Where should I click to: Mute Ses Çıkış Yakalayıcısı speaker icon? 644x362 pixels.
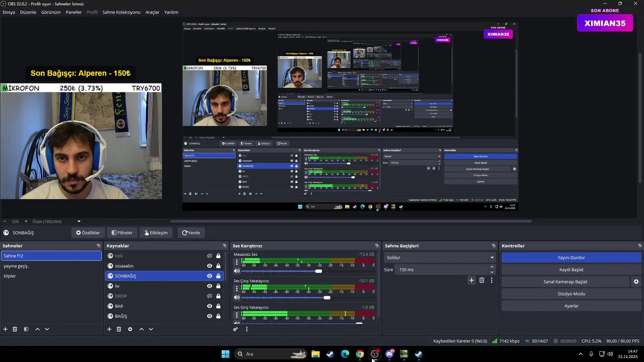click(x=236, y=298)
